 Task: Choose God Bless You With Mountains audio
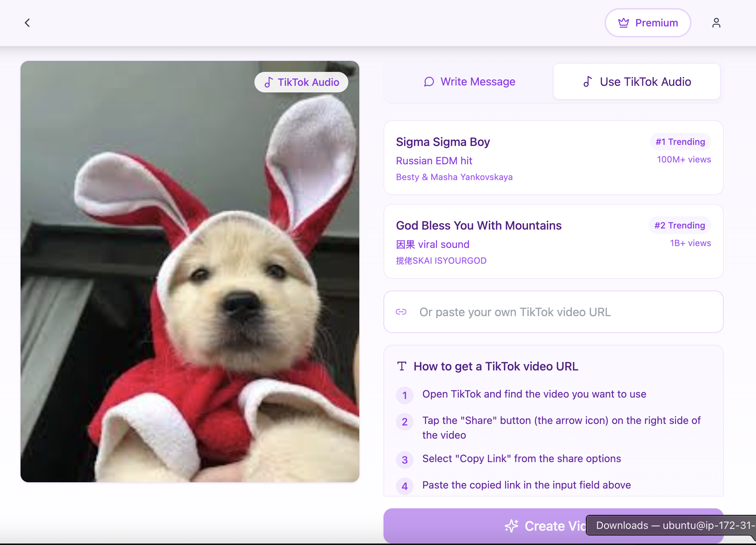553,241
